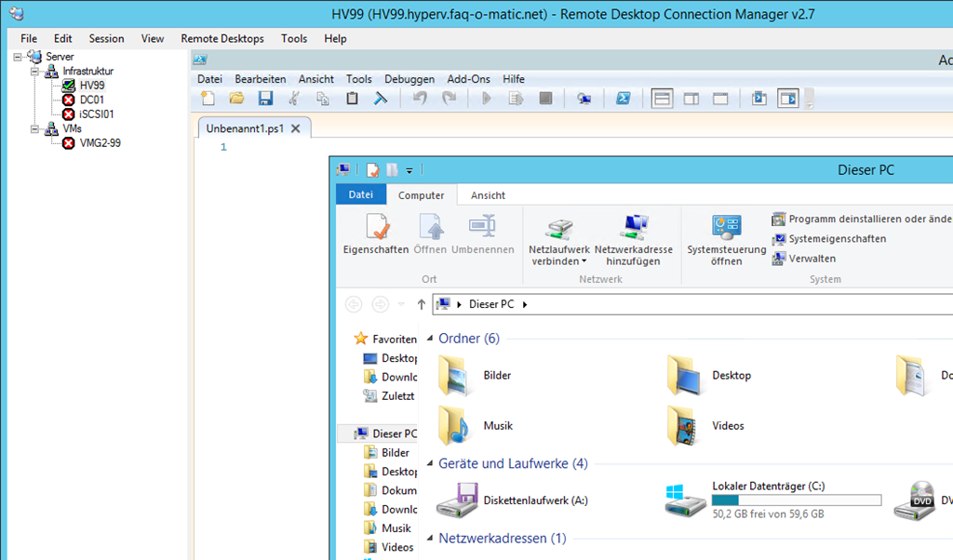The image size is (953, 560).
Task: Toggle script pane maximized layout in ISE toolbar
Action: point(720,99)
